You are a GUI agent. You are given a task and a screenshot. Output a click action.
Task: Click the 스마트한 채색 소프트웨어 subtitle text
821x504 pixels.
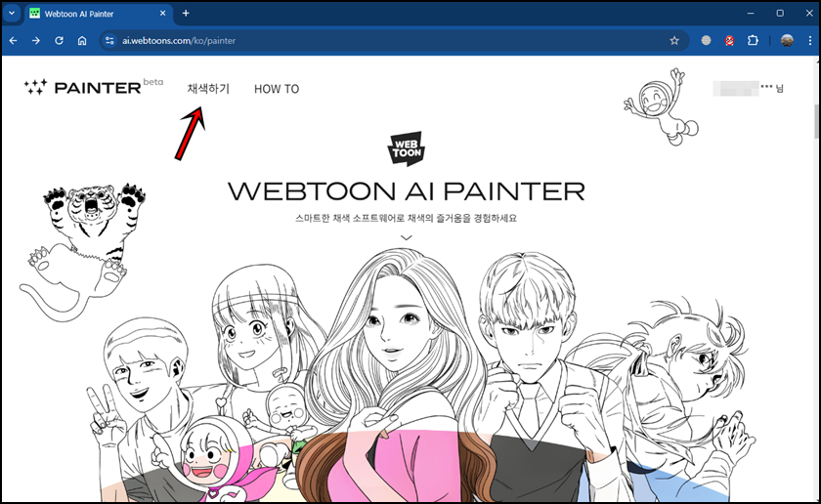pyautogui.click(x=407, y=218)
